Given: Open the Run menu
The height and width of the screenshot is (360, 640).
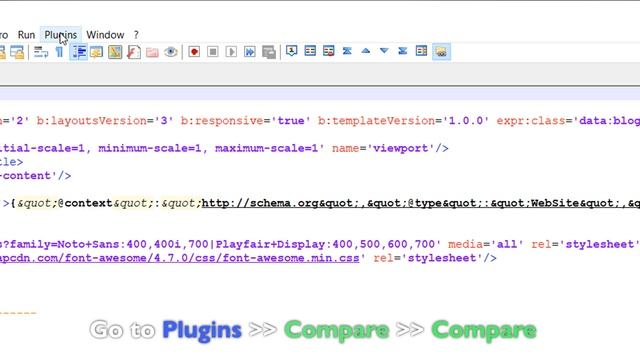Looking at the screenshot, I should (26, 35).
